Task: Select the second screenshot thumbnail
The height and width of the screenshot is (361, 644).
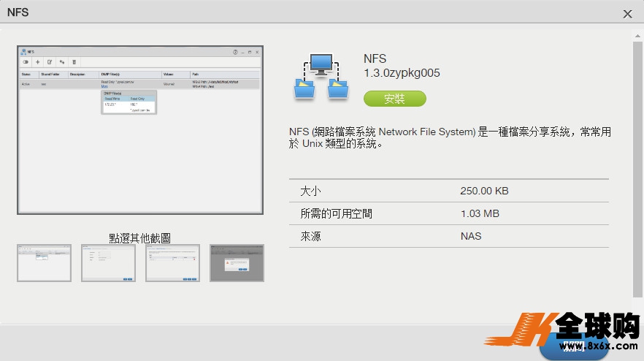Action: click(108, 263)
